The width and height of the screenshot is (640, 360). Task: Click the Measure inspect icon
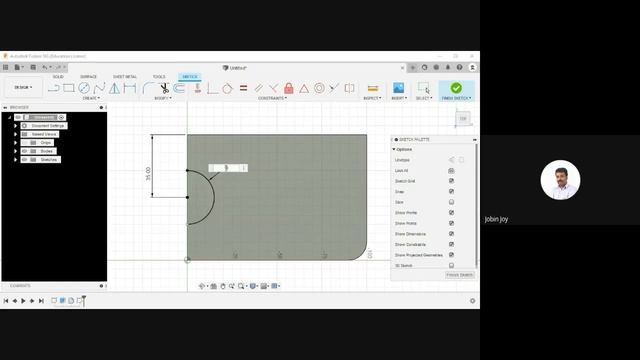(x=373, y=88)
